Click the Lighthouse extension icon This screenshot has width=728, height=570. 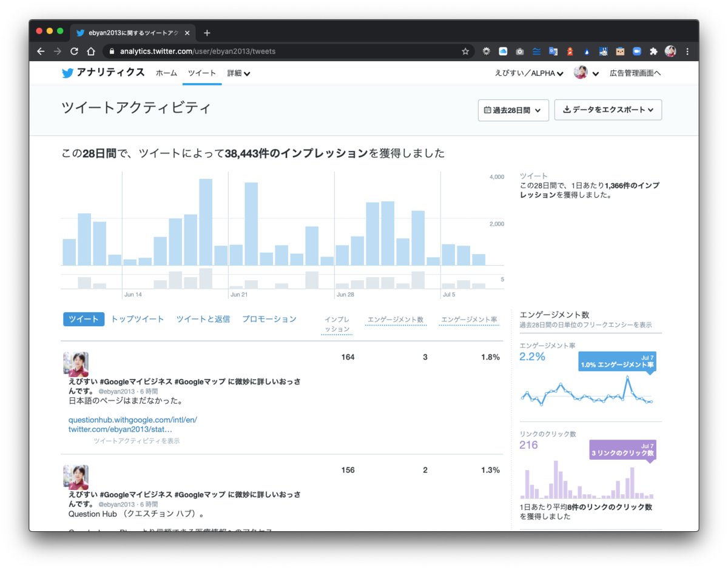(570, 52)
